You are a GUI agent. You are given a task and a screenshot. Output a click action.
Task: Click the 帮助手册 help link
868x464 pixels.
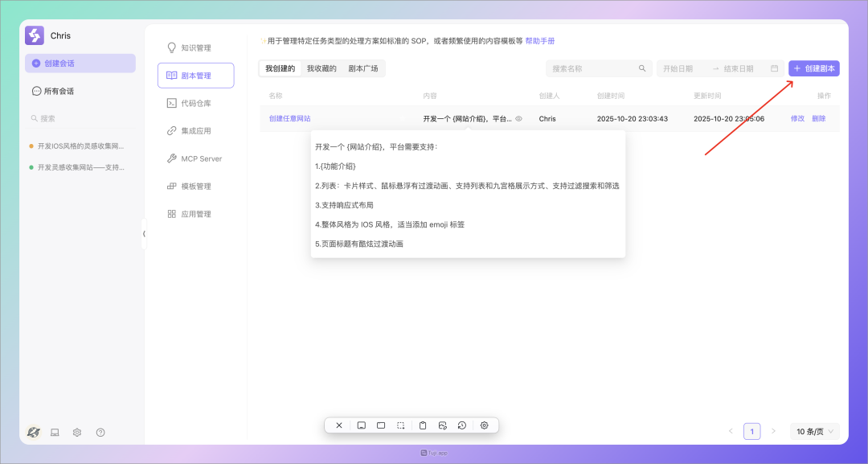point(539,41)
